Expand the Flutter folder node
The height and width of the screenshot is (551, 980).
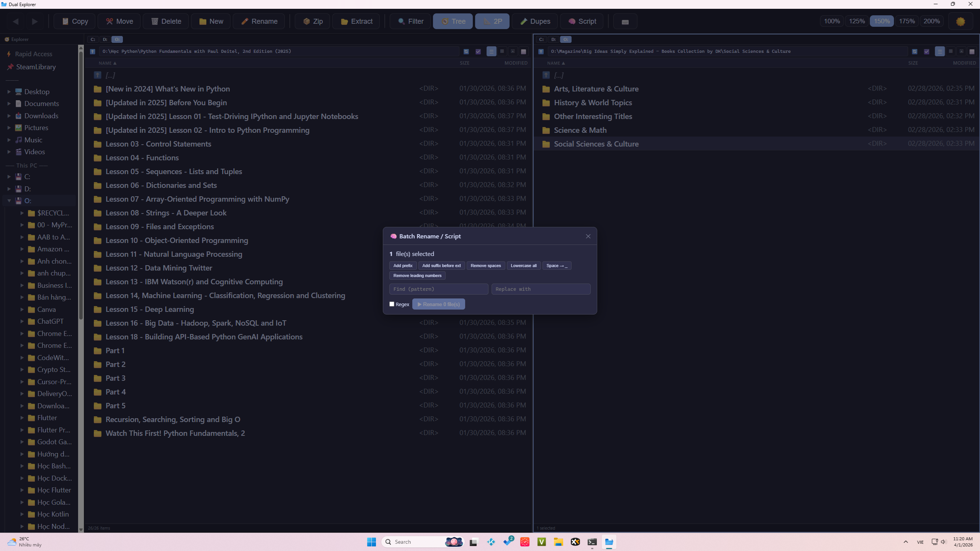(x=22, y=418)
